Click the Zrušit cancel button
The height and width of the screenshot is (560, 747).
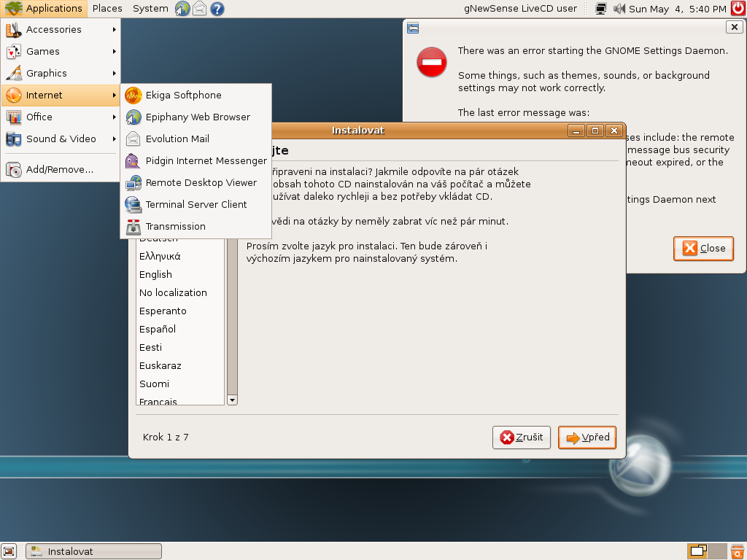[x=521, y=437]
